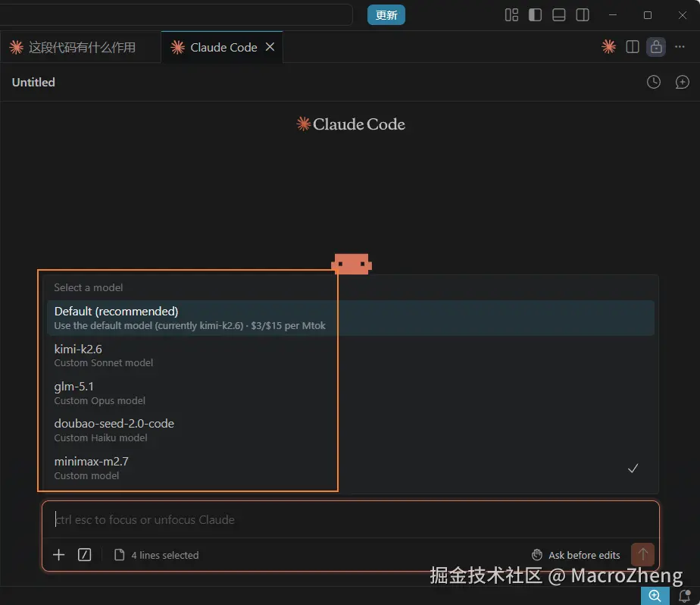Maximize the editor window
Image resolution: width=700 pixels, height=605 pixels.
647,15
